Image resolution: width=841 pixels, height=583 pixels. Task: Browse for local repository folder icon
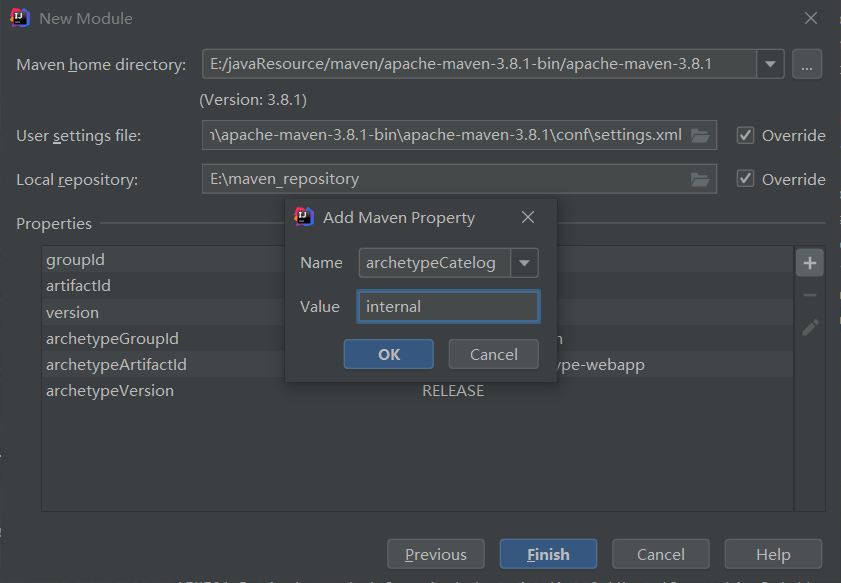pos(700,179)
